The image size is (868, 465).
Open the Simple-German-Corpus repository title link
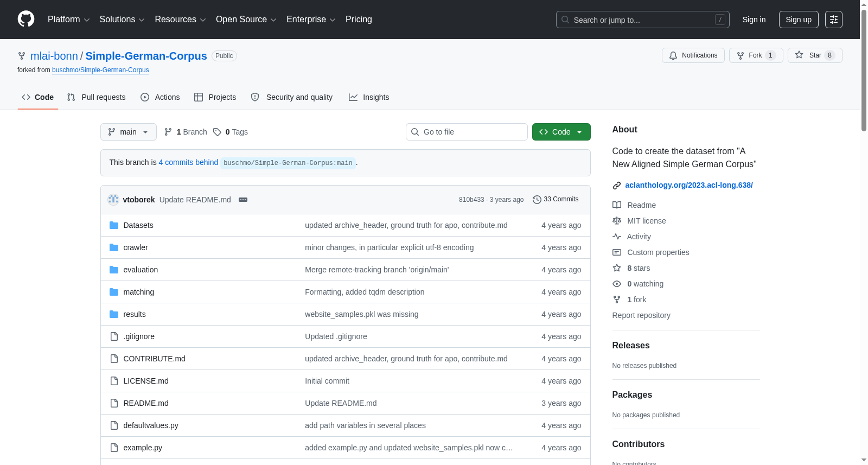pyautogui.click(x=146, y=56)
